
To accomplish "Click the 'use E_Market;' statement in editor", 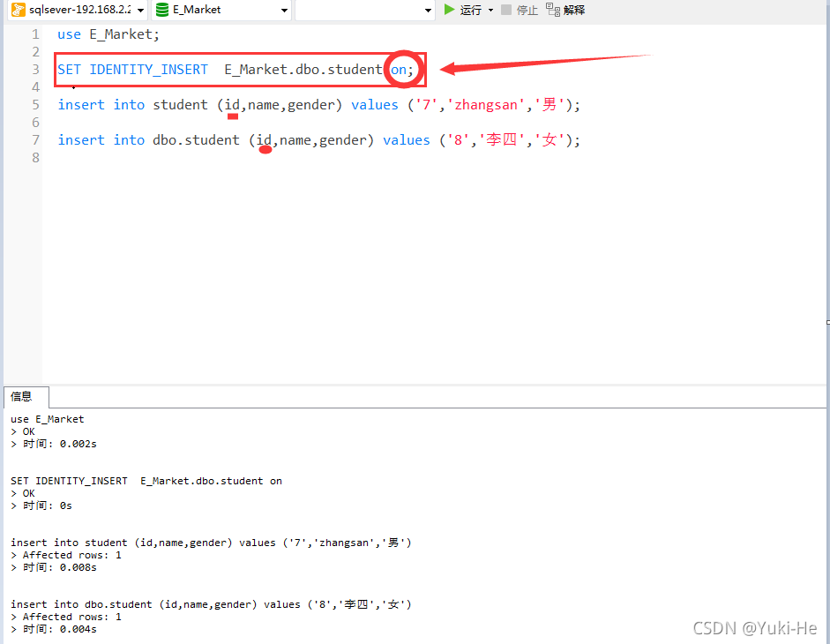I will (108, 34).
